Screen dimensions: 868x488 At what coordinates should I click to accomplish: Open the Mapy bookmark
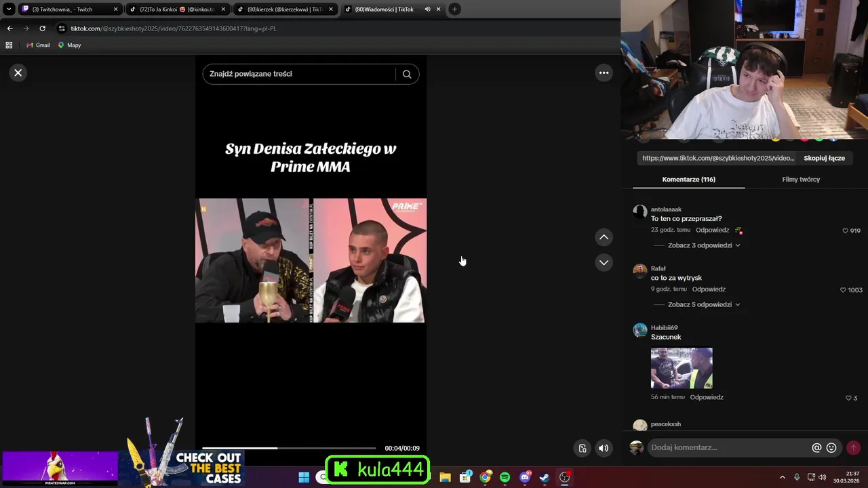coord(69,45)
